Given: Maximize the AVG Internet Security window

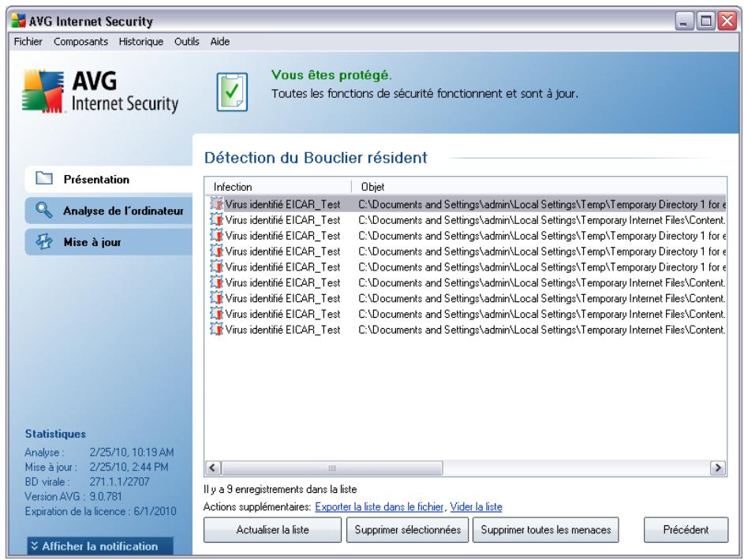Looking at the screenshot, I should click(x=705, y=21).
